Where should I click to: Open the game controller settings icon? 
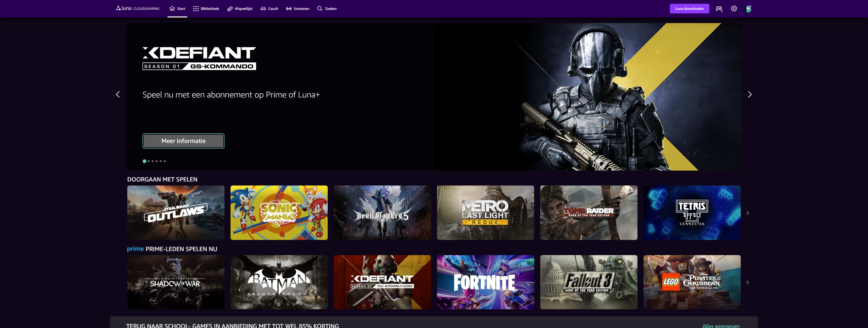coord(719,9)
